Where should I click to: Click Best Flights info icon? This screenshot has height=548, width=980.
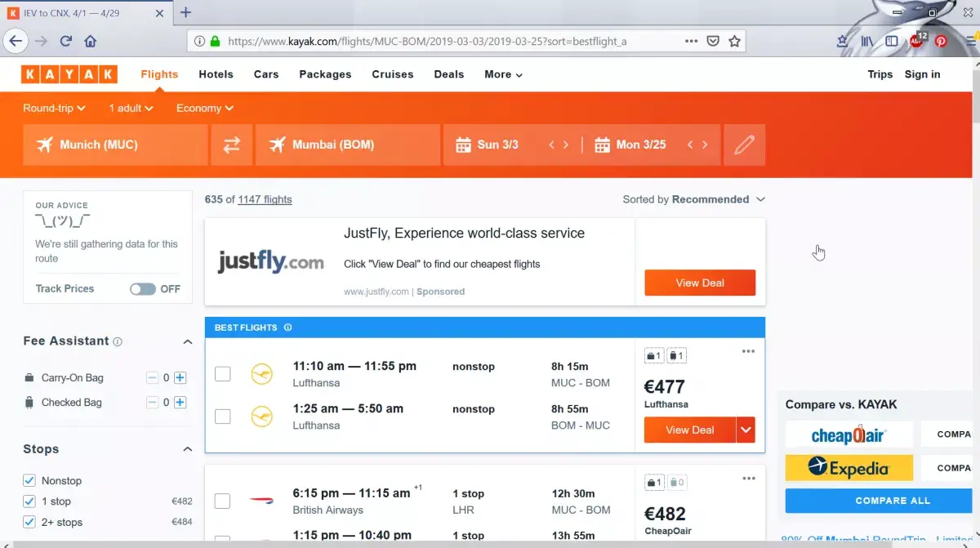[287, 327]
